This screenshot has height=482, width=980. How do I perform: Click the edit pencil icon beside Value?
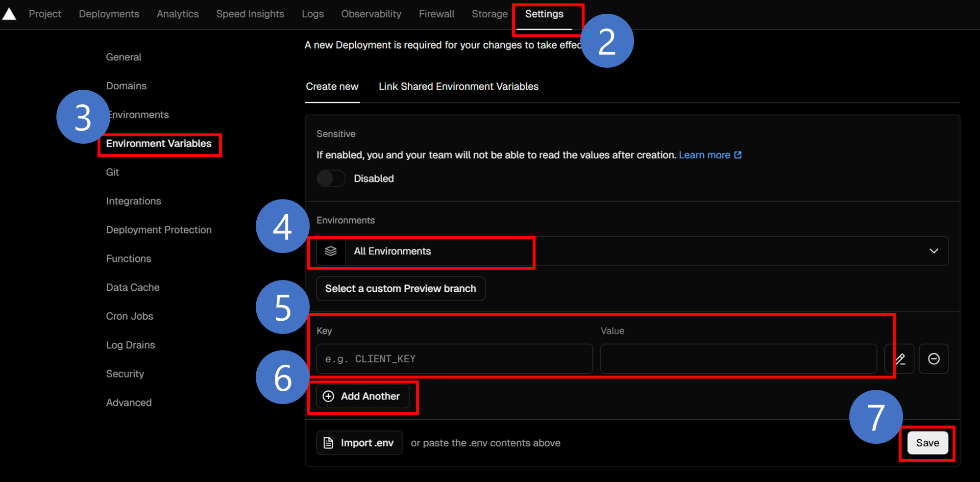(900, 359)
